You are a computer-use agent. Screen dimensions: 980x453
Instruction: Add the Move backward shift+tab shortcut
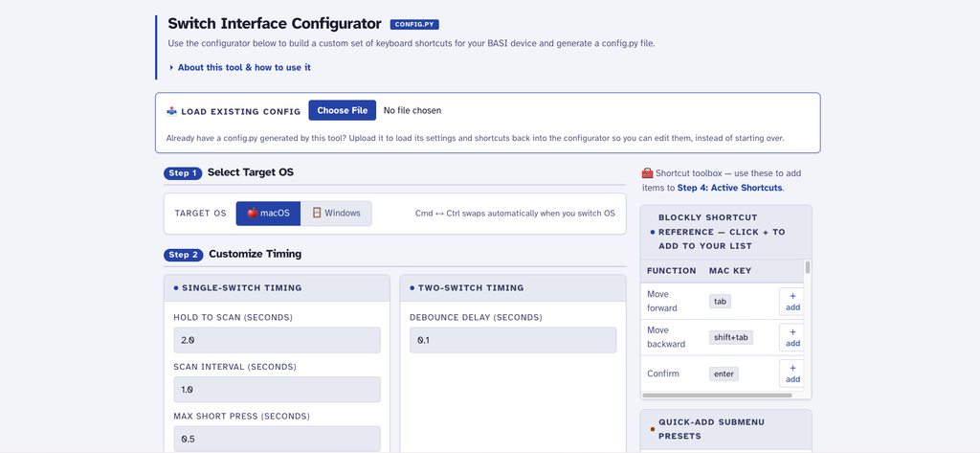tap(792, 338)
